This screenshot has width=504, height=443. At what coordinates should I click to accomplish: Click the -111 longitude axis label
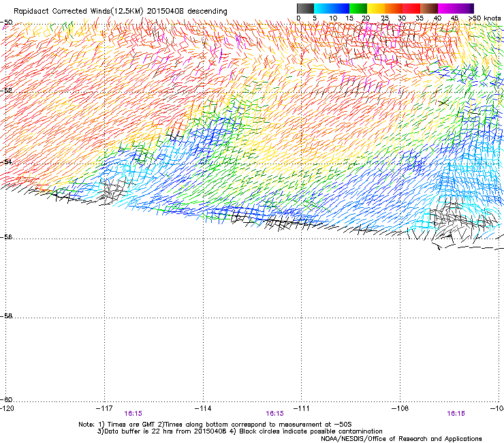pos(301,408)
